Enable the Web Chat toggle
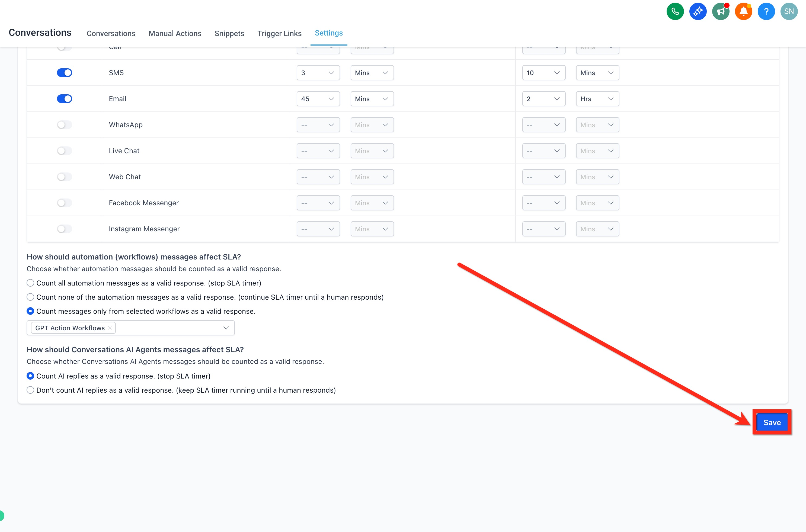 [65, 177]
